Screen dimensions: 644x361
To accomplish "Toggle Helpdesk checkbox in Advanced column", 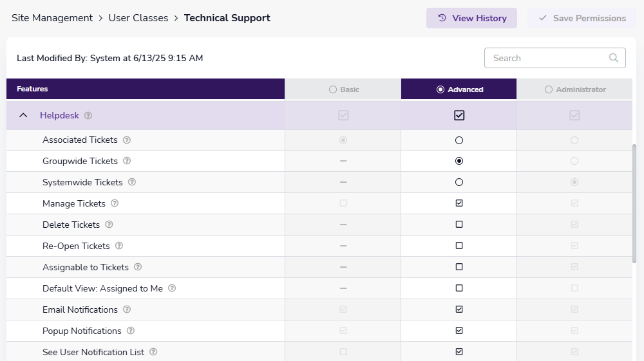I will (459, 116).
